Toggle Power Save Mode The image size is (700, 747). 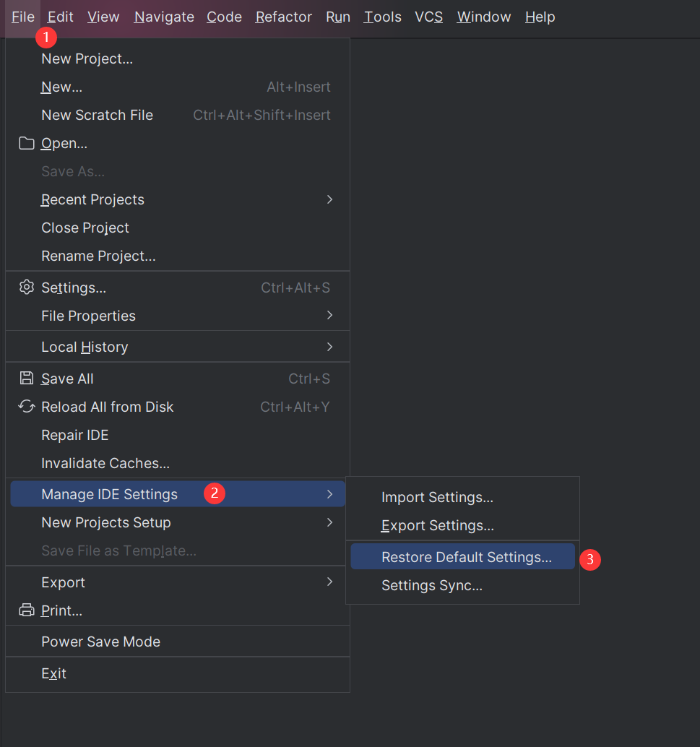(x=100, y=642)
